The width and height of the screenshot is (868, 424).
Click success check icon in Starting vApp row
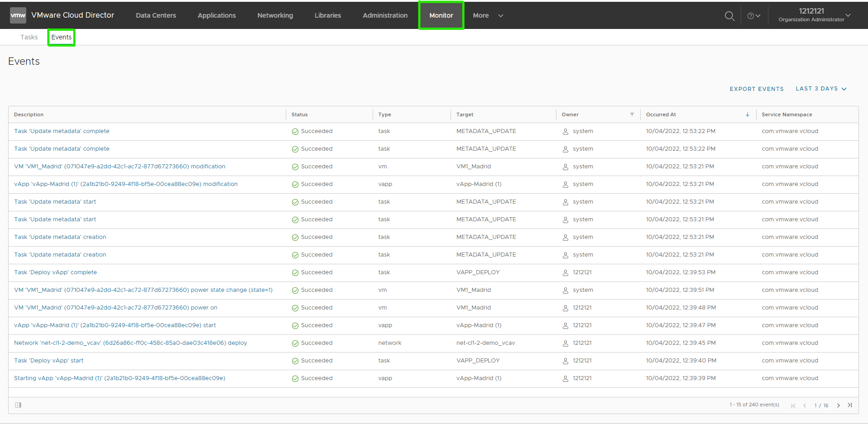pyautogui.click(x=295, y=379)
